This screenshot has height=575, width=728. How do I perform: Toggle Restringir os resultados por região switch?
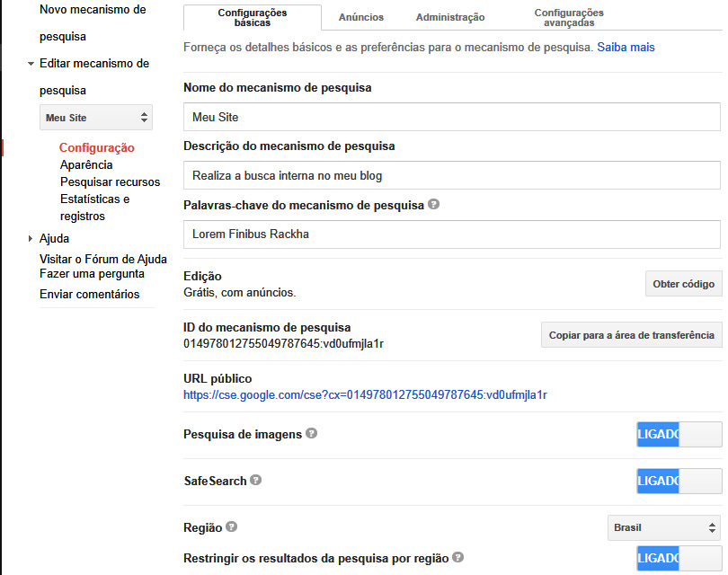(679, 558)
